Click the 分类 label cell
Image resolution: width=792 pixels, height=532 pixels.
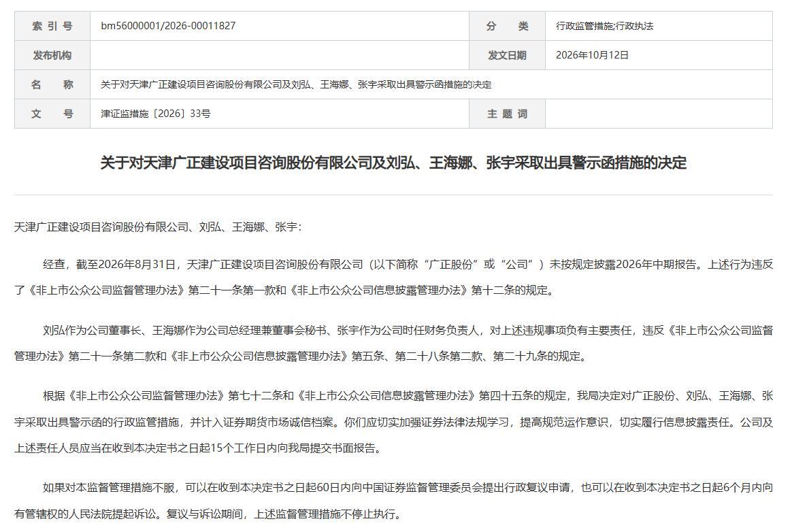click(507, 26)
